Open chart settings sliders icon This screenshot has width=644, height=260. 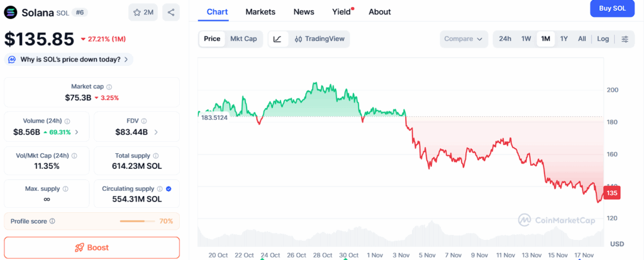pos(625,39)
